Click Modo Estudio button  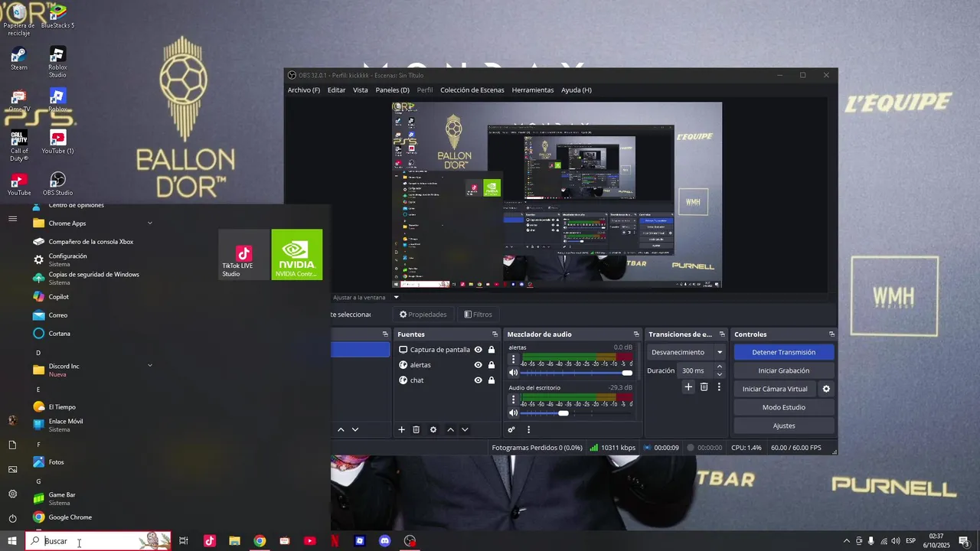tap(783, 407)
